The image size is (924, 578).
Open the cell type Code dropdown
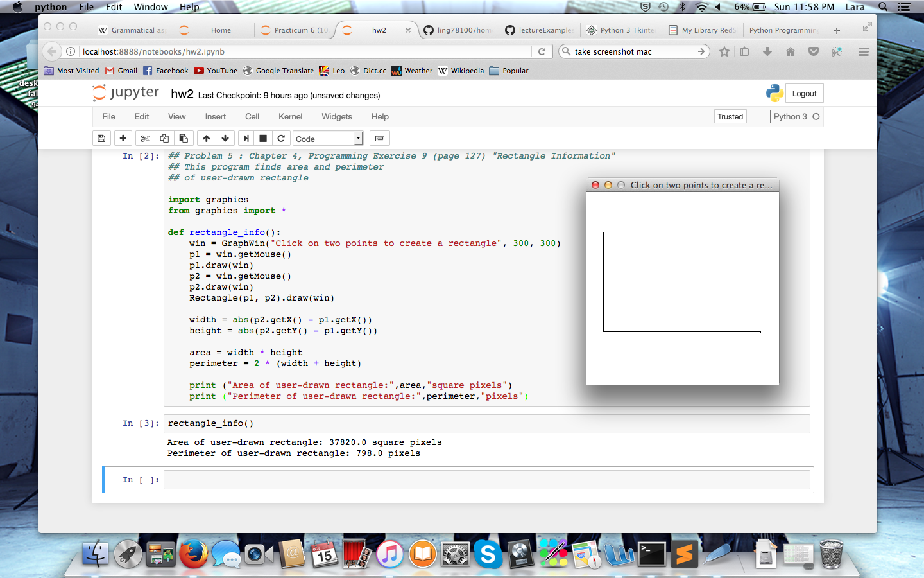click(x=328, y=139)
